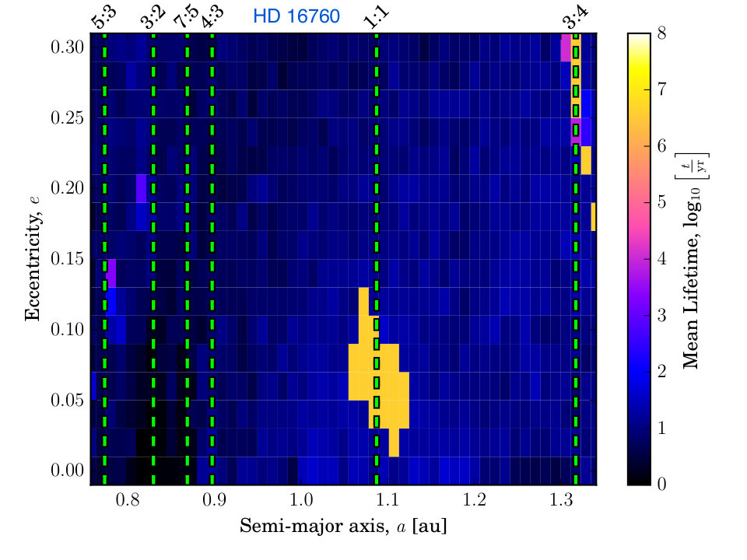
Task: Click the green dashed 7:5 resonance line
Action: [x=187, y=258]
